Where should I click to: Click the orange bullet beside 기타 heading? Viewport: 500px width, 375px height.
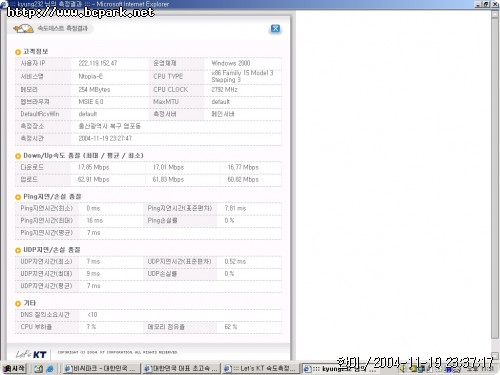click(x=18, y=303)
